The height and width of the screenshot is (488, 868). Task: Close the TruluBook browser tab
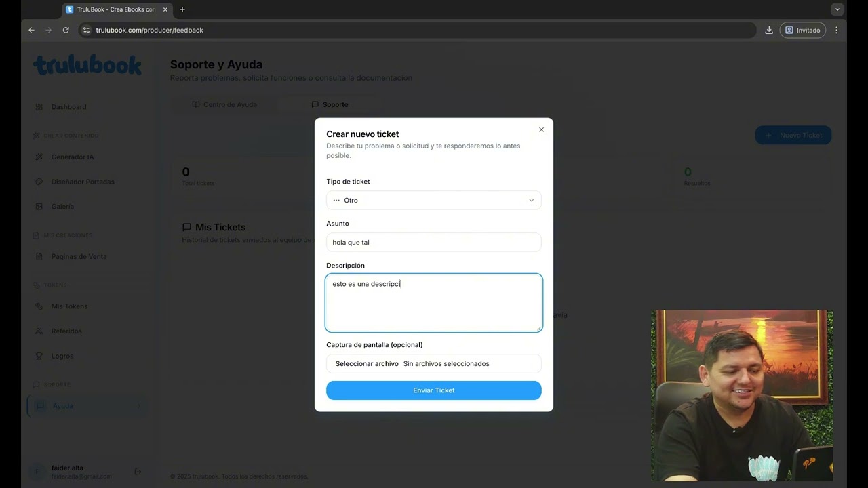[x=165, y=9]
